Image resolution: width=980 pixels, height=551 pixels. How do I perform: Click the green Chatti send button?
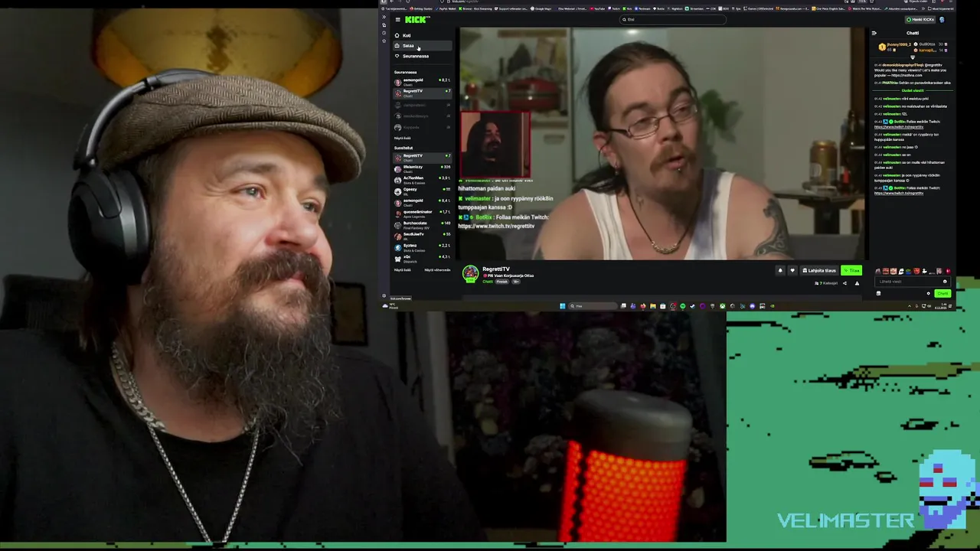pos(942,293)
